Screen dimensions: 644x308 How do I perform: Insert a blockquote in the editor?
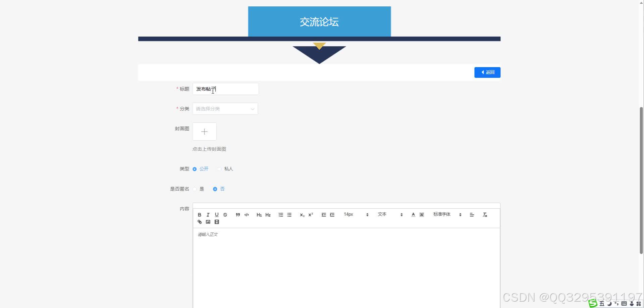tap(238, 214)
